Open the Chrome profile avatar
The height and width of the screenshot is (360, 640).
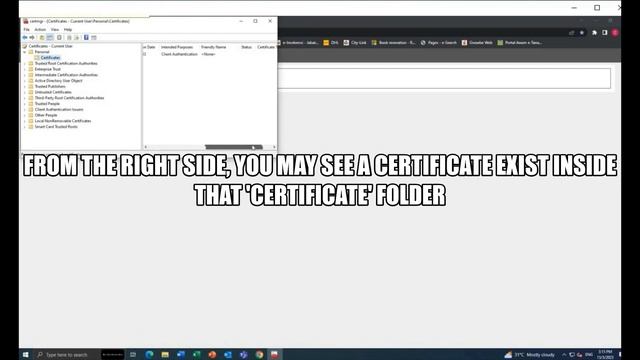click(615, 33)
